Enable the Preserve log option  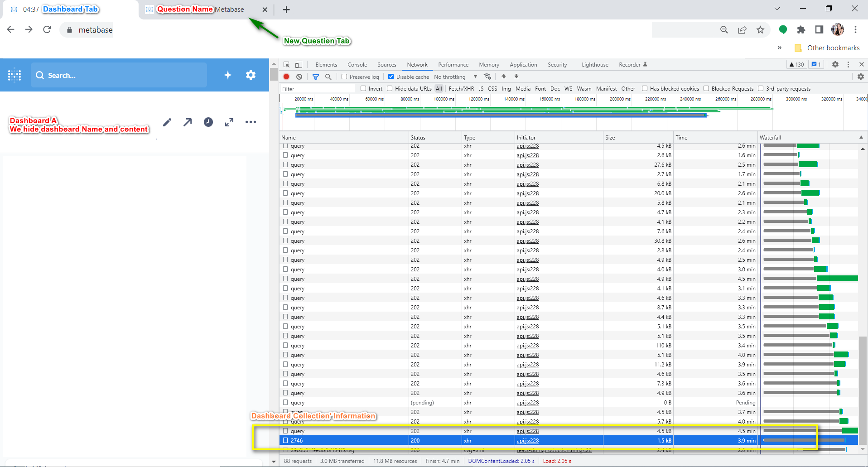[345, 77]
